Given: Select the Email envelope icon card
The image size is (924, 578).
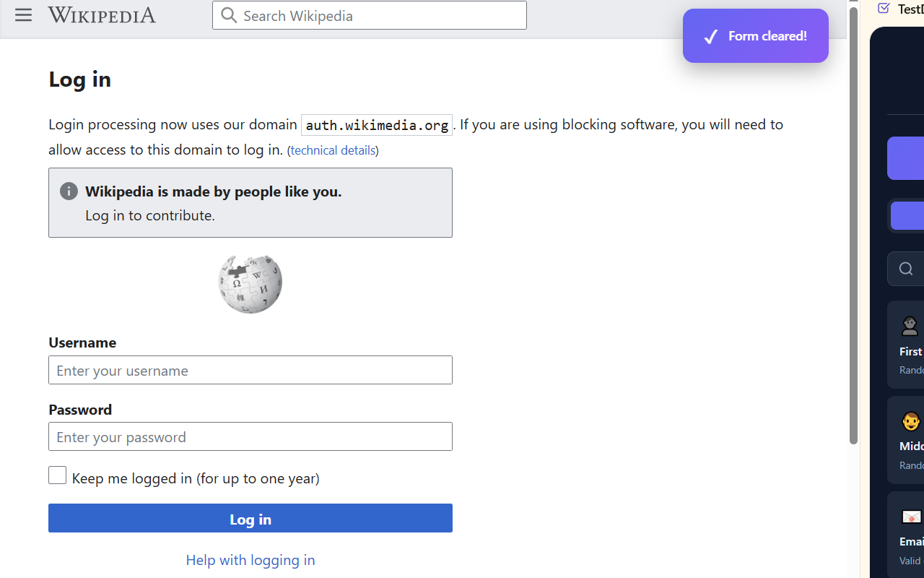Looking at the screenshot, I should click(x=906, y=535).
